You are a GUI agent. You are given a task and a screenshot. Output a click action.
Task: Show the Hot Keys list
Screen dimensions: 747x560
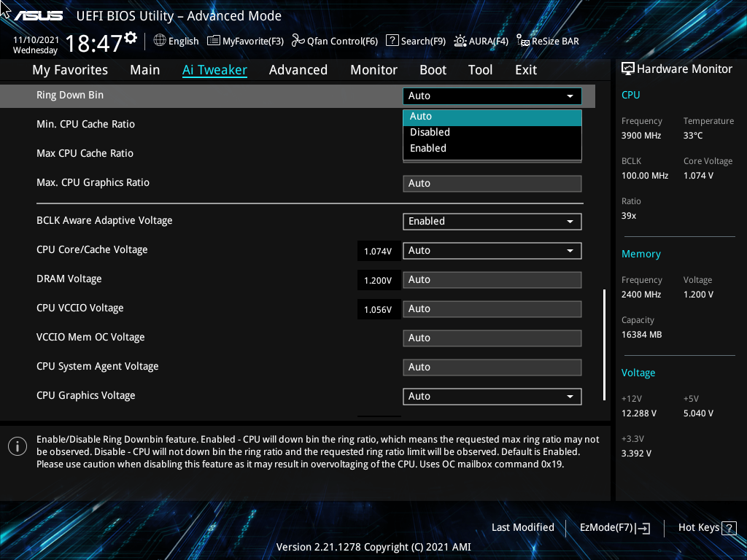(x=698, y=528)
